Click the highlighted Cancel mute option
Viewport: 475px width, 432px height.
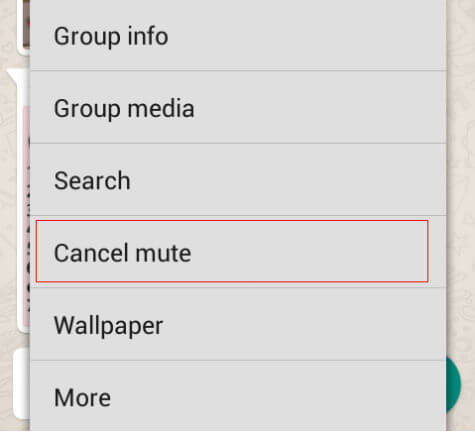click(232, 251)
